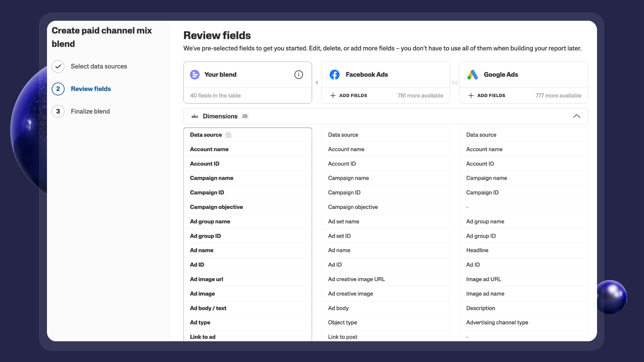Click the link icon between Facebook and Google
Image resolution: width=644 pixels, height=362 pixels.
(455, 83)
